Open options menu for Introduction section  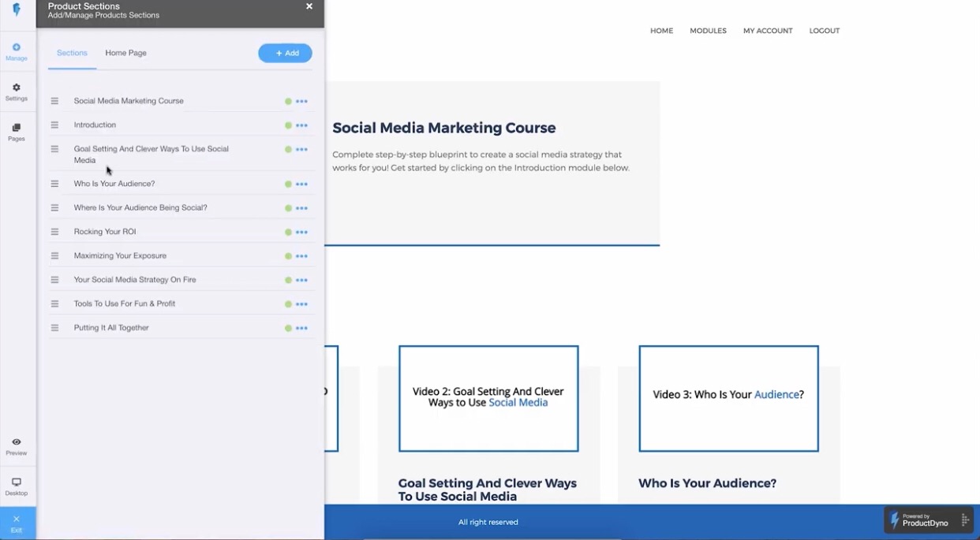pos(301,125)
